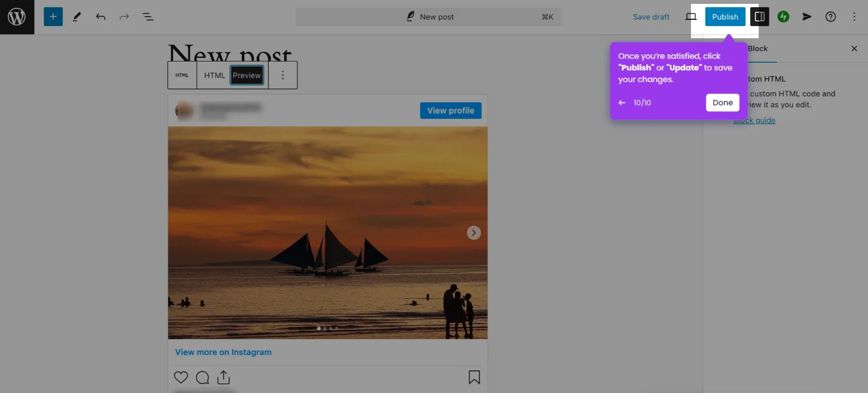Click the Instagram profile avatar
Image resolution: width=868 pixels, height=393 pixels.
[x=184, y=110]
